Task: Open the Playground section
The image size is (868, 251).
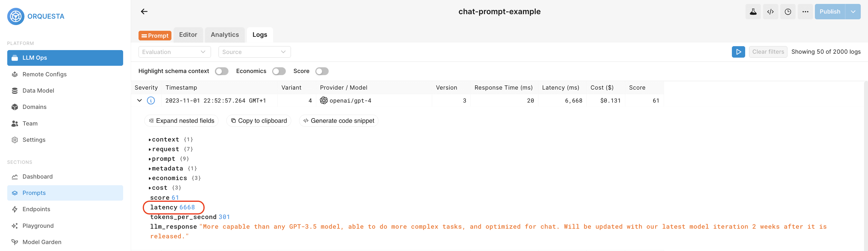Action: click(65, 226)
